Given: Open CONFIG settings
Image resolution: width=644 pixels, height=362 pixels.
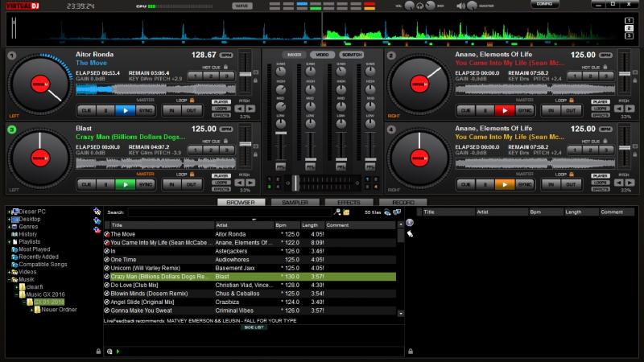Looking at the screenshot, I should (x=545, y=4).
